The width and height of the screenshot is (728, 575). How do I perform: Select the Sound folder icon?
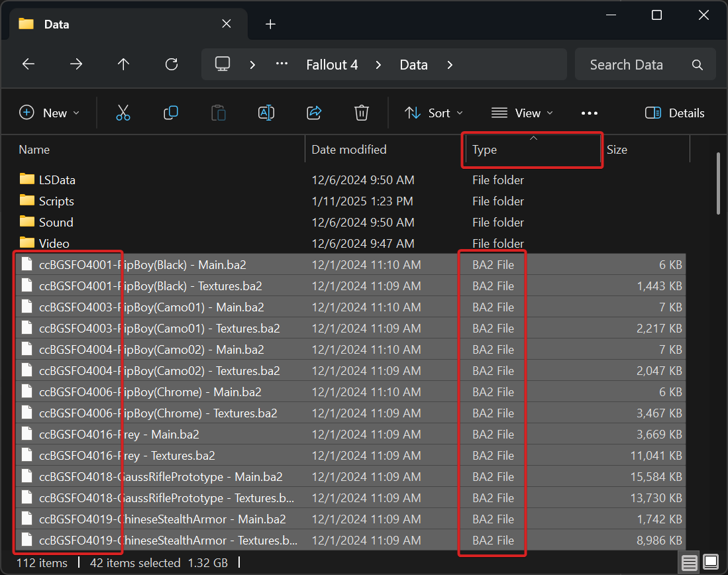27,221
